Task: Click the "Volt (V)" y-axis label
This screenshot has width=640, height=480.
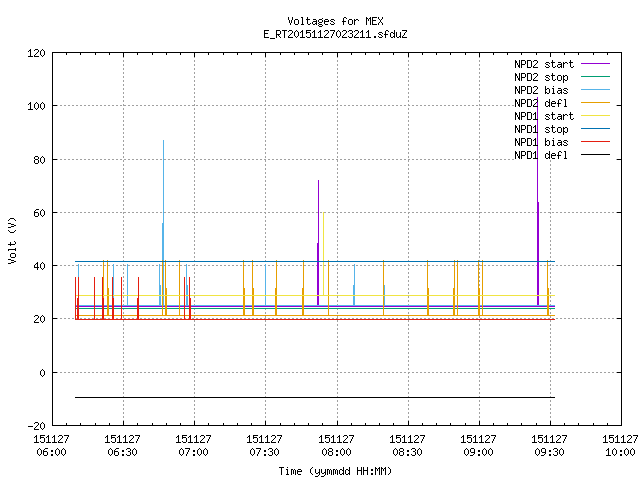Action: click(x=12, y=240)
